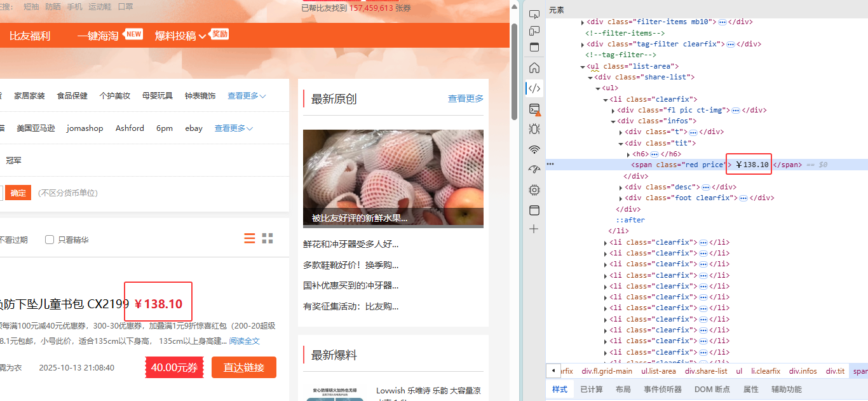Collapse the infos div node
The image size is (868, 401).
pos(613,121)
